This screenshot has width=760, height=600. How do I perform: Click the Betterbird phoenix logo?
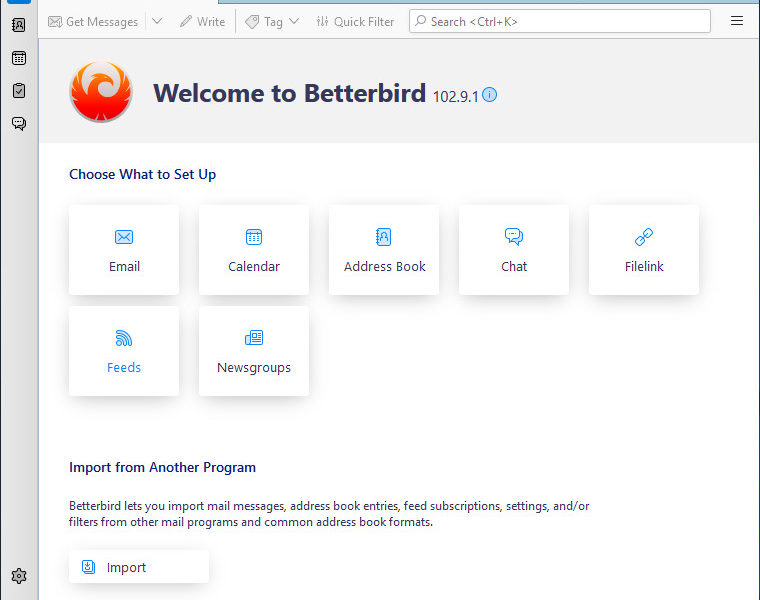click(100, 92)
